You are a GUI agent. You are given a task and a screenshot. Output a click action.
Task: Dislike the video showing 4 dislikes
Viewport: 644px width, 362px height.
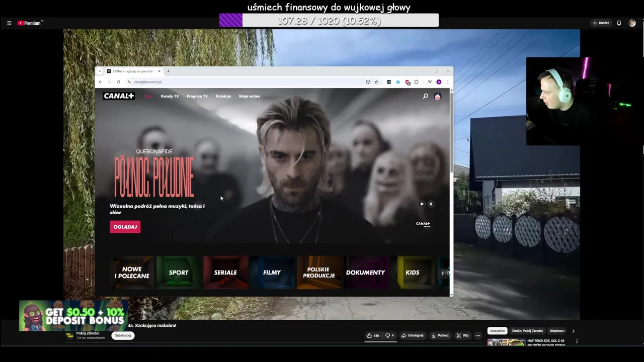(x=389, y=335)
